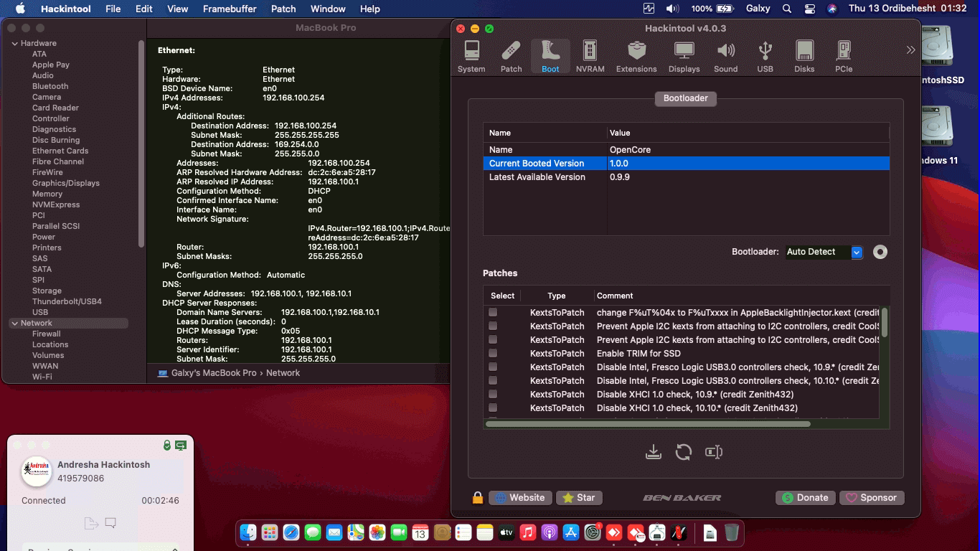Select Thunderbolt/USB4 in the sidebar
Viewport: 980px width, 551px height.
67,301
